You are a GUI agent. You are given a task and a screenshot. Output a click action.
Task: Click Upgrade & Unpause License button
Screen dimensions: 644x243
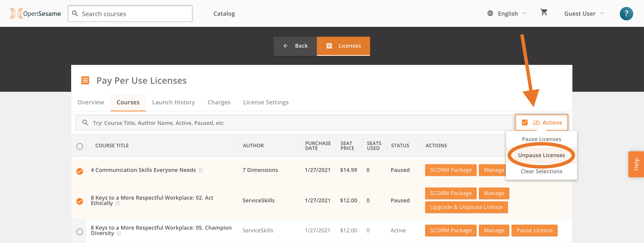click(466, 207)
